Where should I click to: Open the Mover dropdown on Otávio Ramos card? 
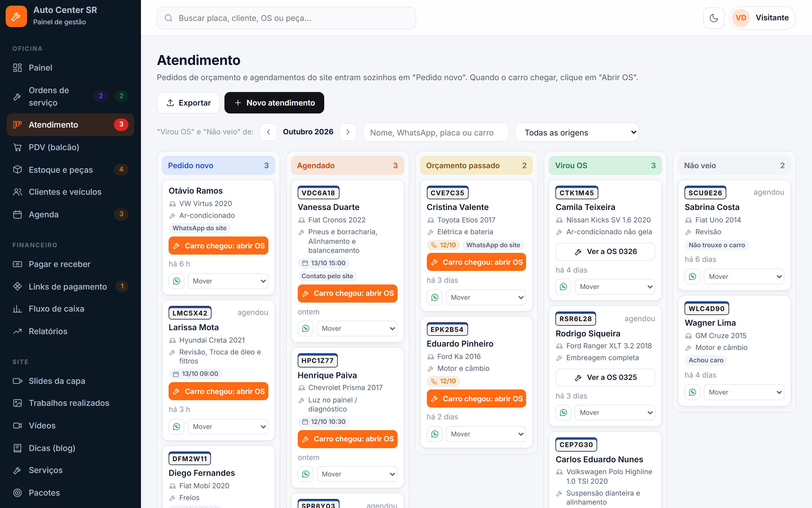coord(228,281)
